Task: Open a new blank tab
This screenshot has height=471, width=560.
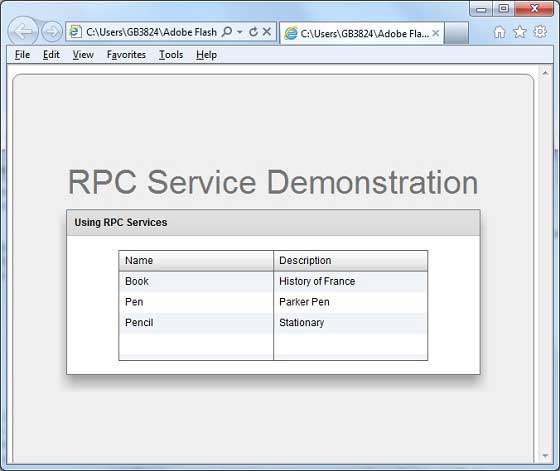Action: [x=456, y=33]
